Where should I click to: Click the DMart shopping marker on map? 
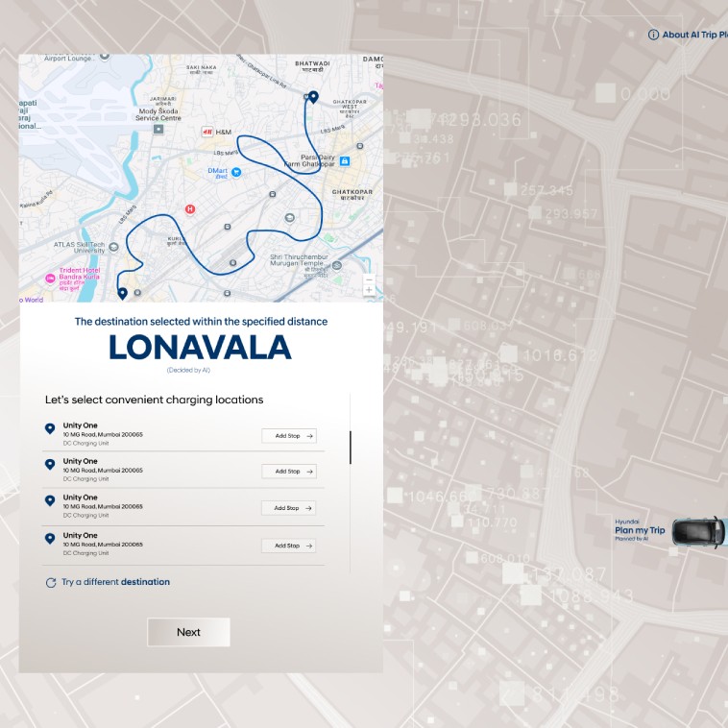[235, 172]
